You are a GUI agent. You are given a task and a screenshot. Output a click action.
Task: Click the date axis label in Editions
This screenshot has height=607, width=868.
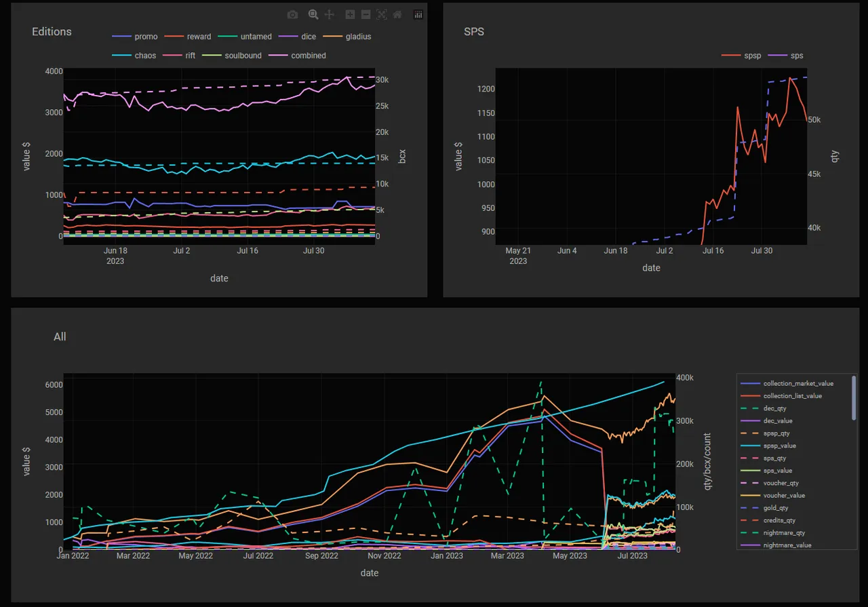click(219, 278)
